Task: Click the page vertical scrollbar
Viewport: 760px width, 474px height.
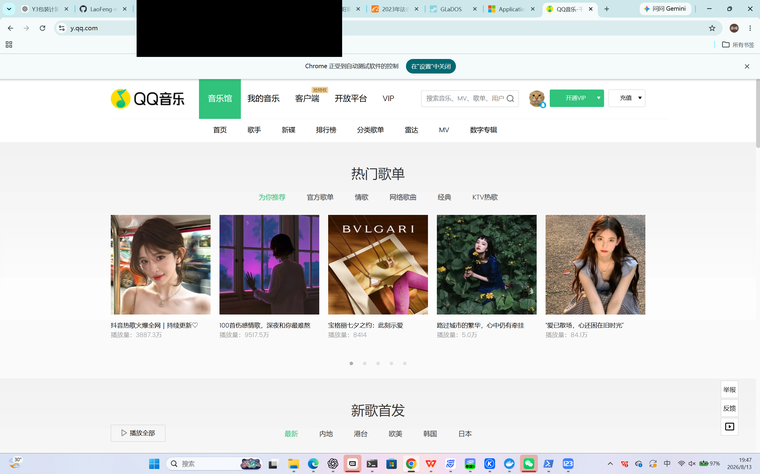Action: click(x=757, y=114)
